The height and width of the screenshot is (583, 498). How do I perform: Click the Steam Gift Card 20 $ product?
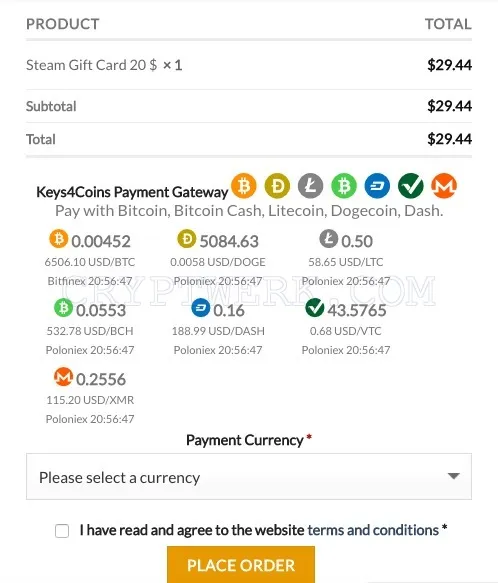(x=91, y=65)
